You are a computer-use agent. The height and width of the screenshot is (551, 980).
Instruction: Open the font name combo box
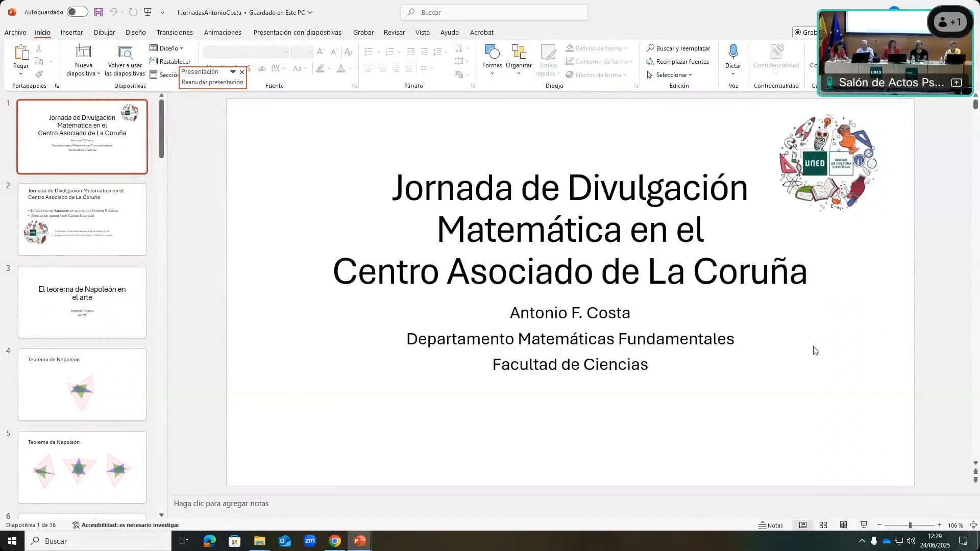(246, 52)
